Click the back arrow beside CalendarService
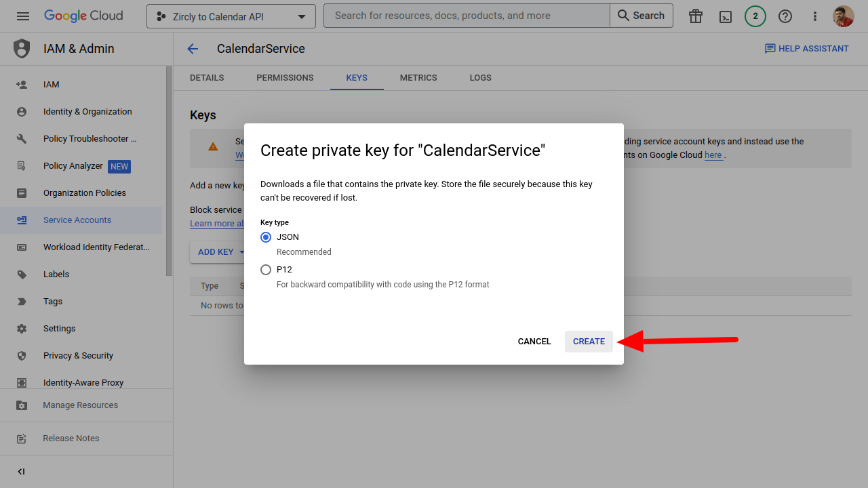 (x=193, y=49)
